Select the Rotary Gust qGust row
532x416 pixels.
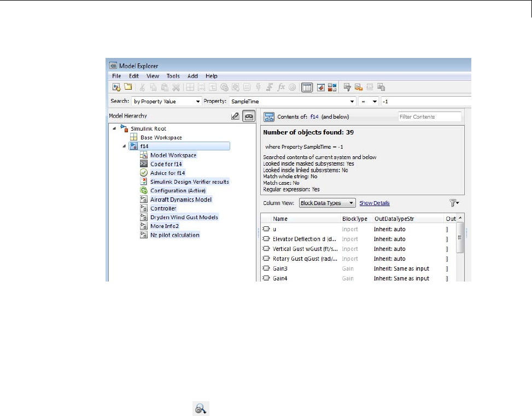(x=359, y=259)
